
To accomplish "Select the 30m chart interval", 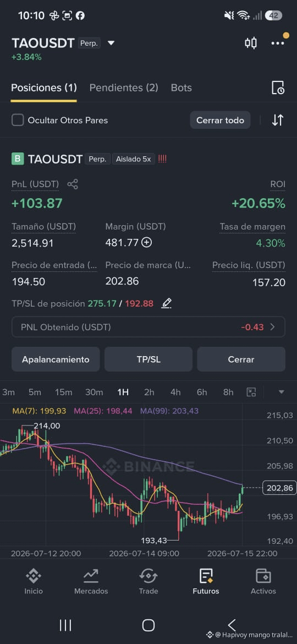I will [x=94, y=392].
